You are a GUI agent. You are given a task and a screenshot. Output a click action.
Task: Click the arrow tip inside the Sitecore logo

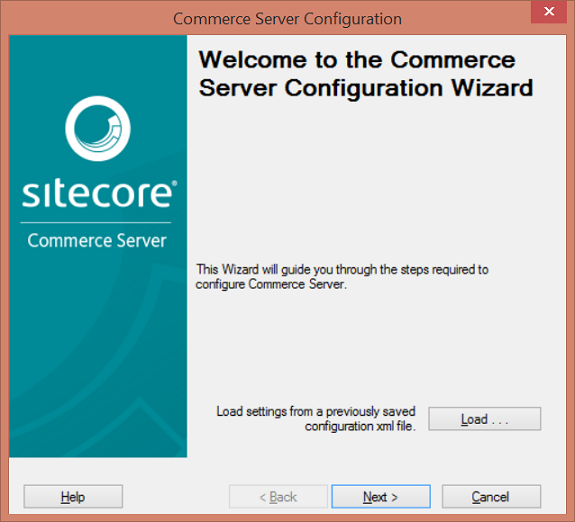[115, 121]
